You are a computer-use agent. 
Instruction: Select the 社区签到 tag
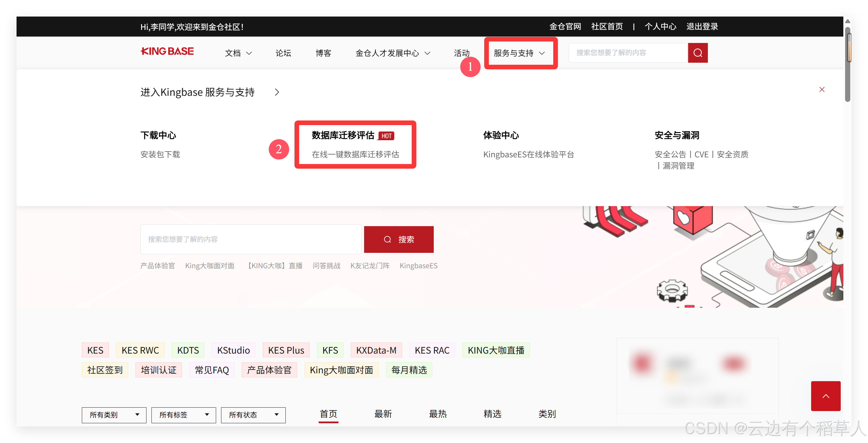(x=105, y=370)
